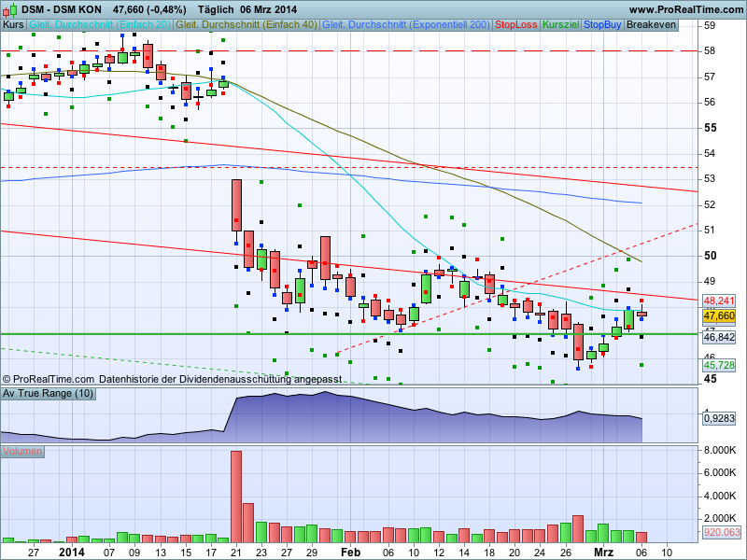The image size is (747, 560).
Task: Open the www.ProRealTime.com link
Action: tap(685, 8)
